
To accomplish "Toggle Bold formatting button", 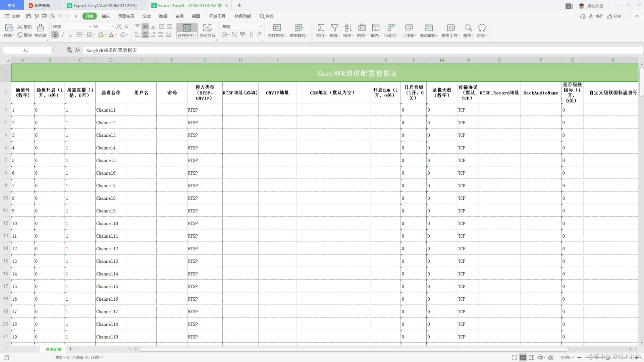I will pyautogui.click(x=55, y=35).
